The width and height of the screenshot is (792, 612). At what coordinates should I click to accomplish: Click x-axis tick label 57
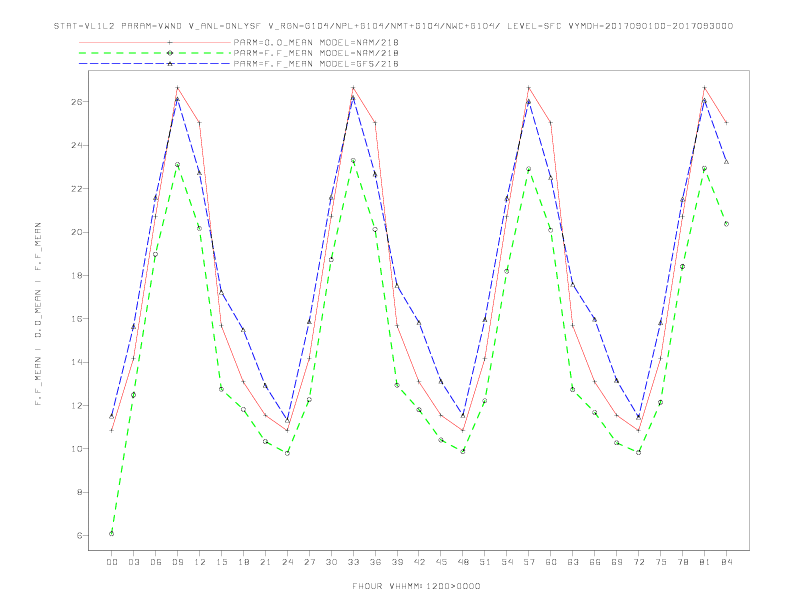pos(529,562)
